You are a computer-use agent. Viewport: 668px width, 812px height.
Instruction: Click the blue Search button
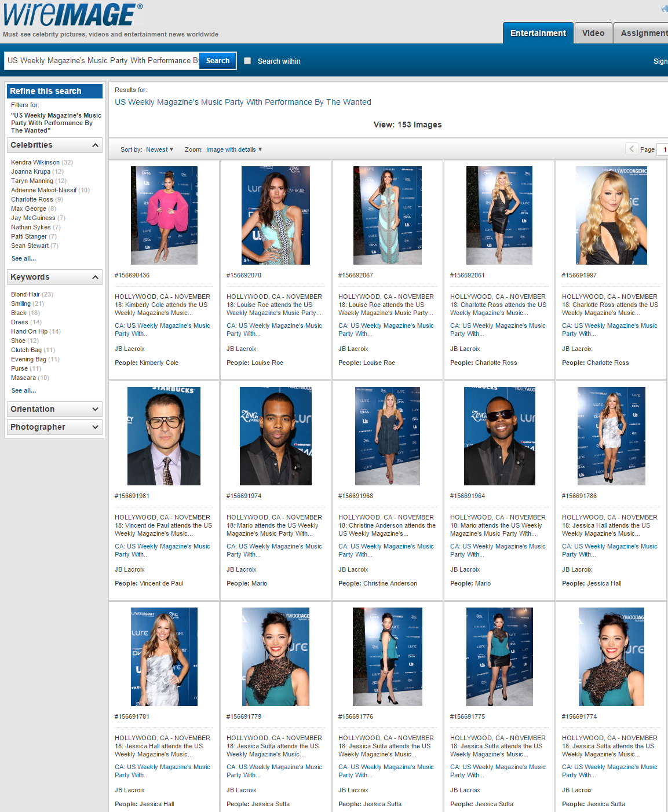click(x=217, y=61)
